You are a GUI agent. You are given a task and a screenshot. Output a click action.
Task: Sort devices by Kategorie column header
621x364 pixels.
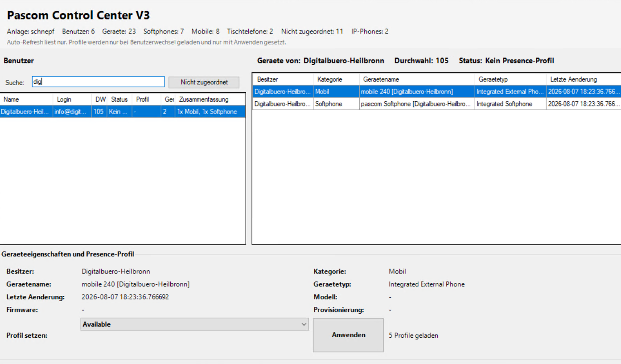click(x=336, y=79)
